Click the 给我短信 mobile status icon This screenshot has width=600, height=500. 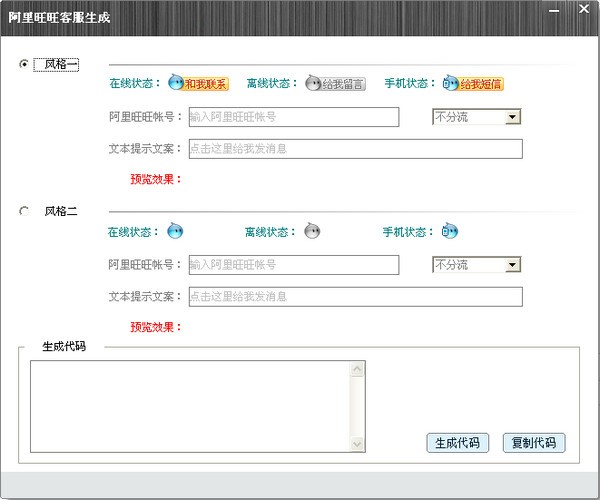pyautogui.click(x=473, y=83)
